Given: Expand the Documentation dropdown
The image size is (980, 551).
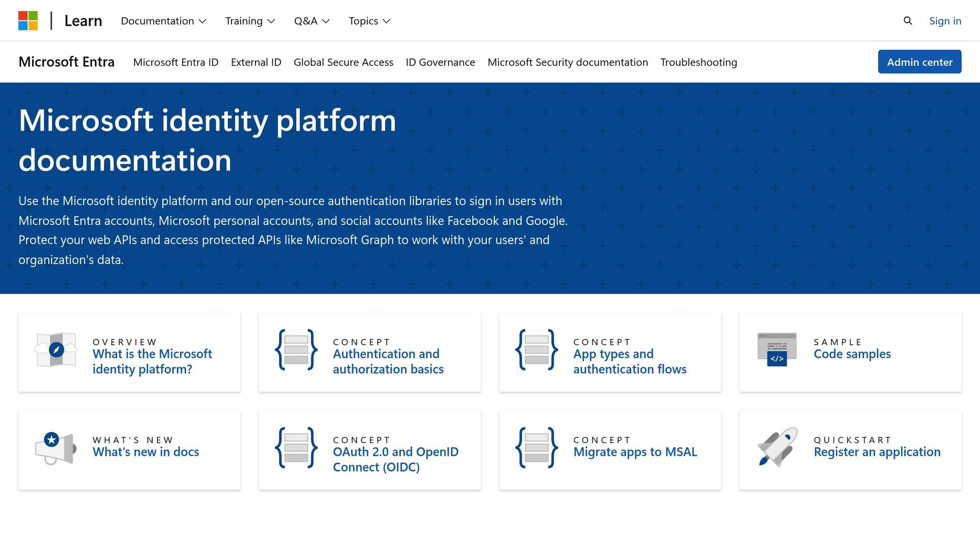Looking at the screenshot, I should coord(163,21).
